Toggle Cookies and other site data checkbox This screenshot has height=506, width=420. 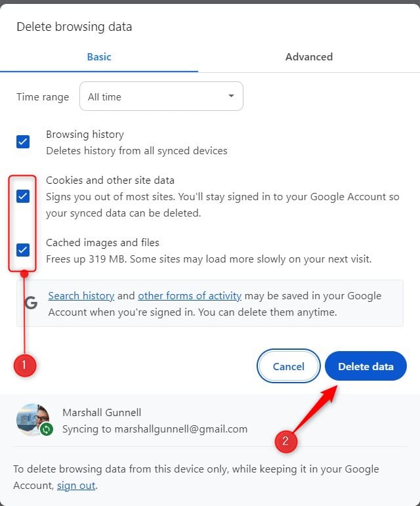click(x=23, y=196)
